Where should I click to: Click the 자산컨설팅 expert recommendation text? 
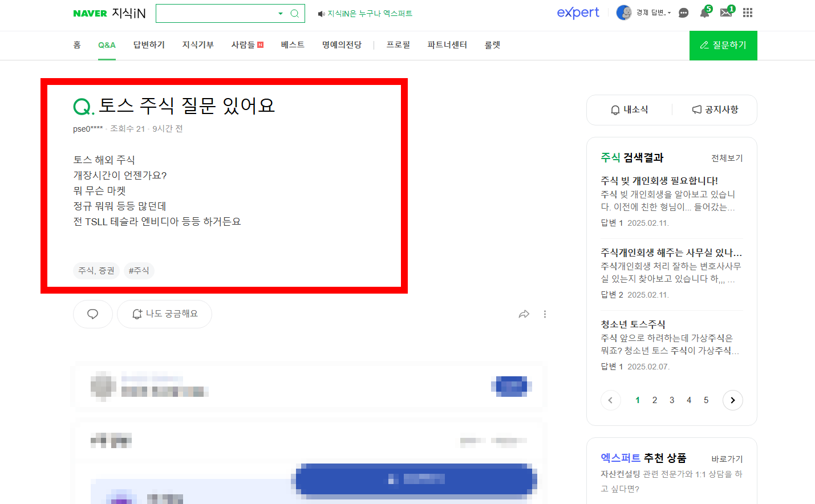(671, 481)
